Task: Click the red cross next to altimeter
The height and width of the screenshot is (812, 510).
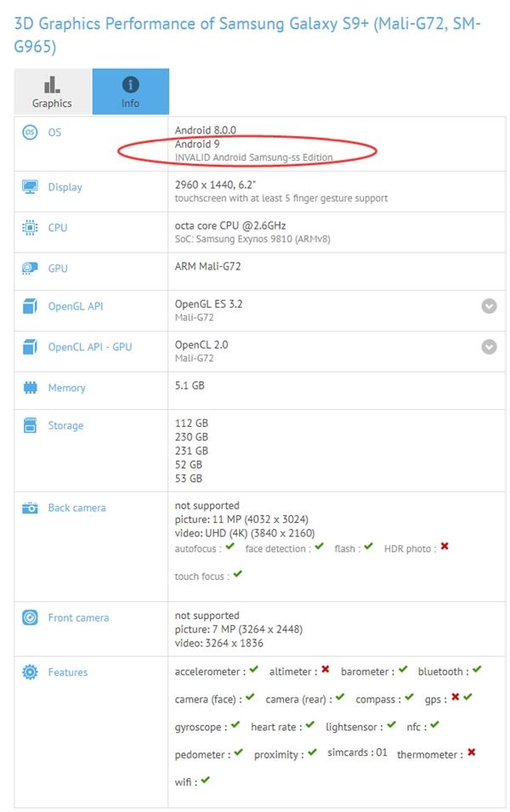Action: [326, 669]
